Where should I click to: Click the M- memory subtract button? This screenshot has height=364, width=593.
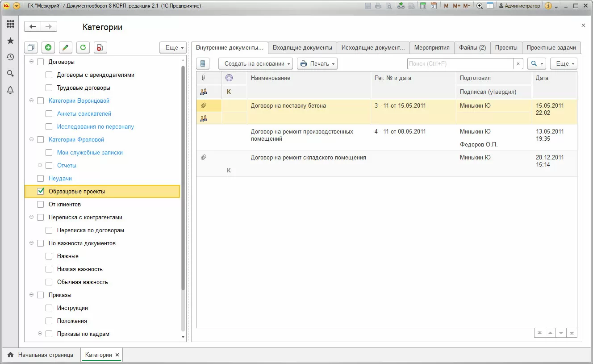467,6
